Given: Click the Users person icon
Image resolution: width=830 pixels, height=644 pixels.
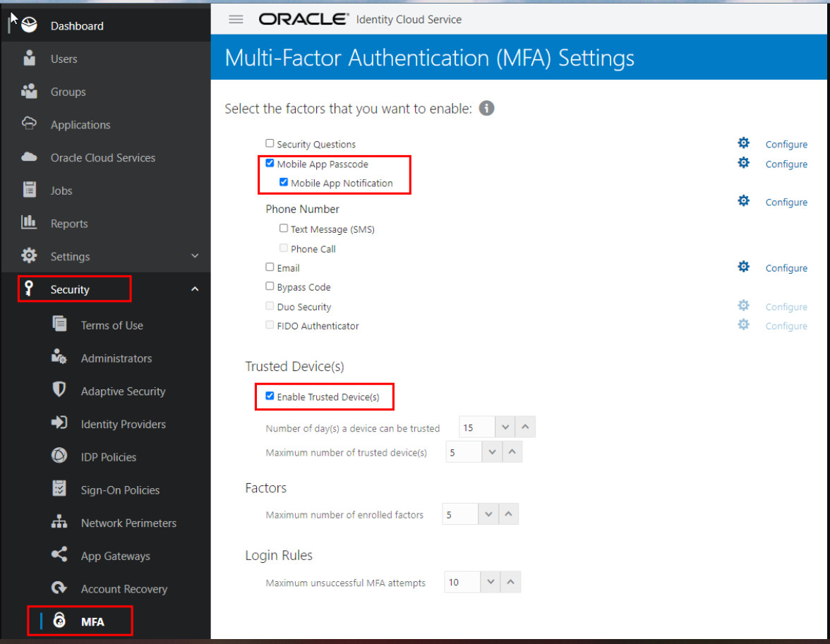Looking at the screenshot, I should click(x=30, y=58).
